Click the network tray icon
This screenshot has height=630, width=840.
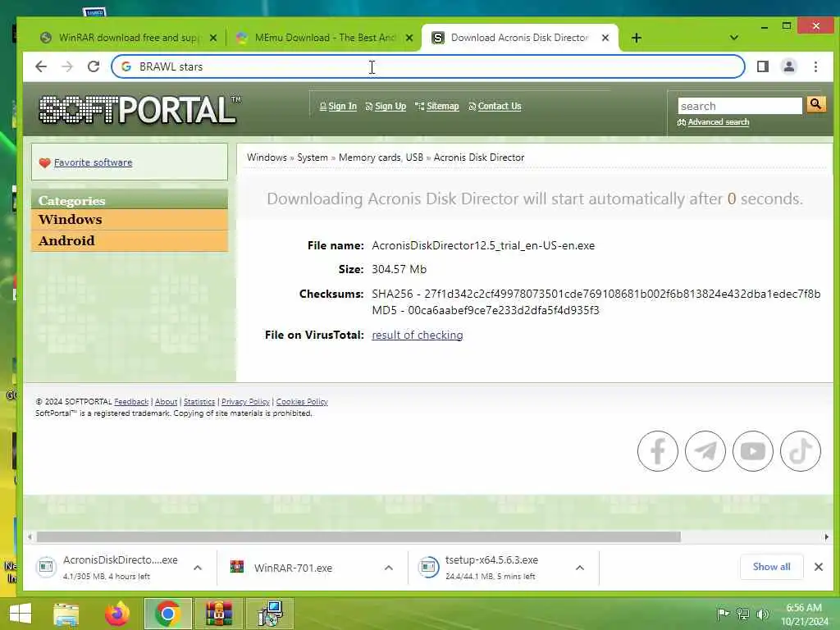click(742, 614)
